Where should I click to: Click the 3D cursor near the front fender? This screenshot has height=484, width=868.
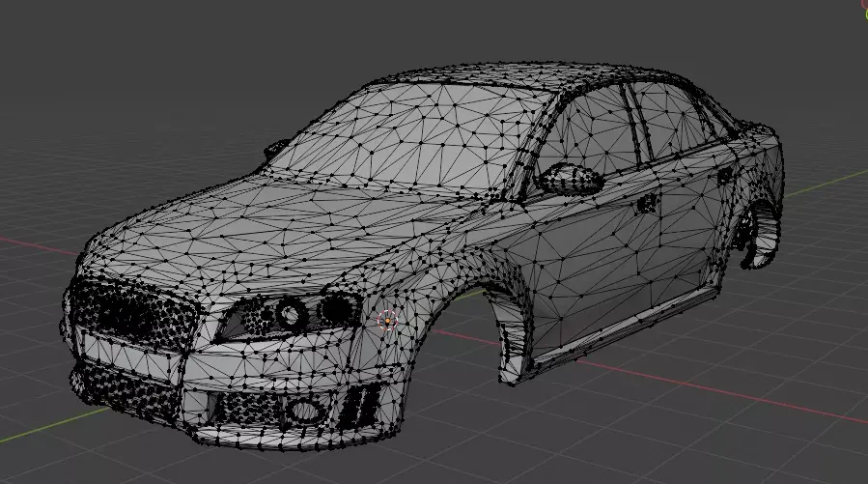(x=387, y=321)
